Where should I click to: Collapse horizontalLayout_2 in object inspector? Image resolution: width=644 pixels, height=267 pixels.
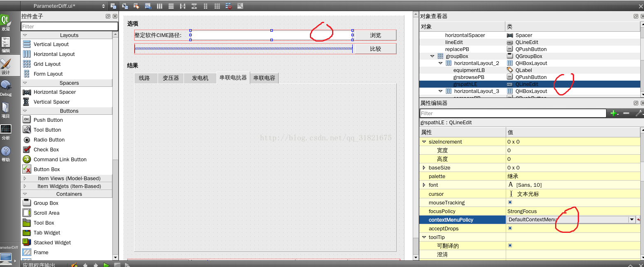[x=441, y=63]
